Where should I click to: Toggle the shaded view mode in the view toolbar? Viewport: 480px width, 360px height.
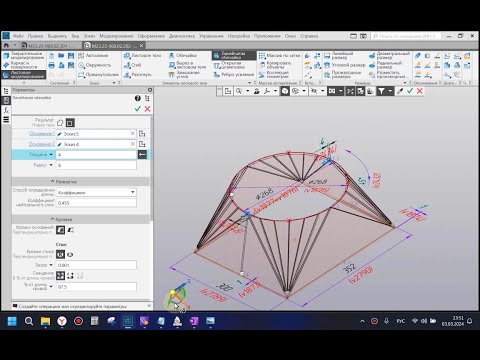tap(285, 91)
